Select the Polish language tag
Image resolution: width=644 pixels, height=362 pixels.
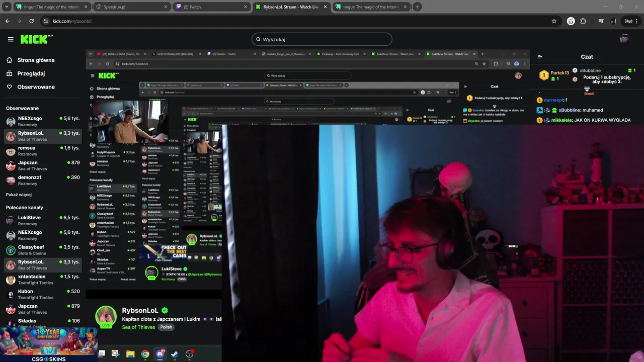click(x=166, y=327)
